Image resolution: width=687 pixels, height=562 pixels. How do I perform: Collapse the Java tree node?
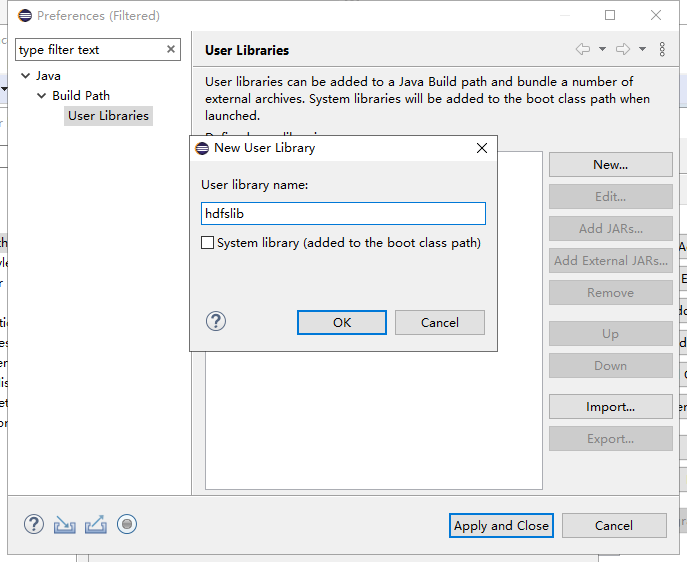(x=26, y=76)
